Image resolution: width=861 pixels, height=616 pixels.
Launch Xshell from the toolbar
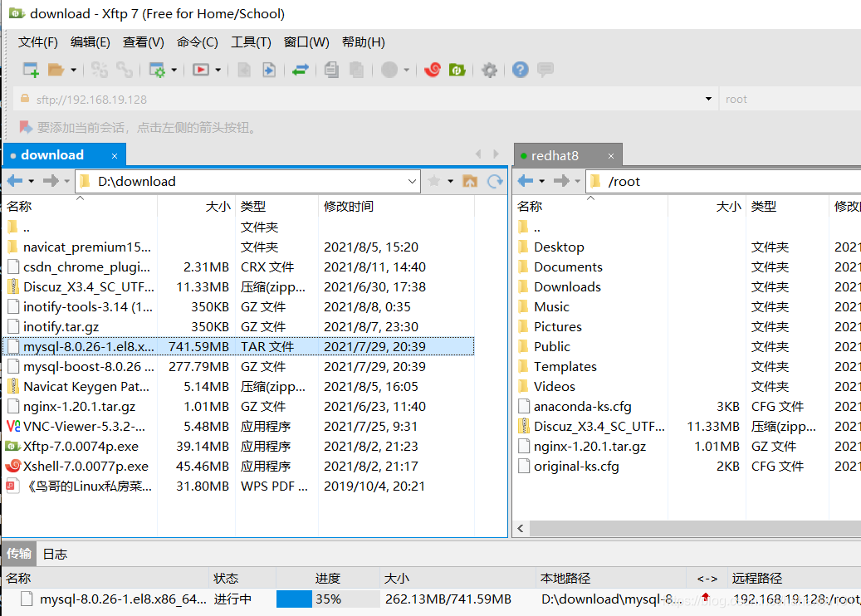coord(433,70)
